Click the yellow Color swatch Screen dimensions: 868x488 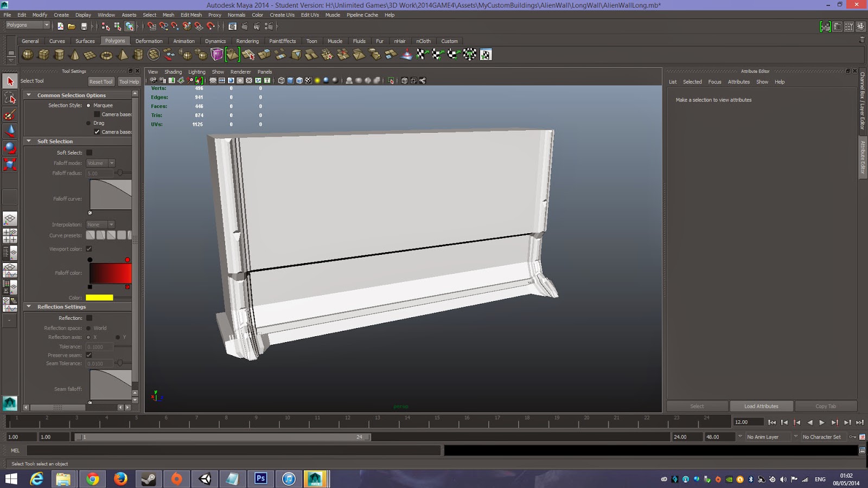pyautogui.click(x=99, y=298)
